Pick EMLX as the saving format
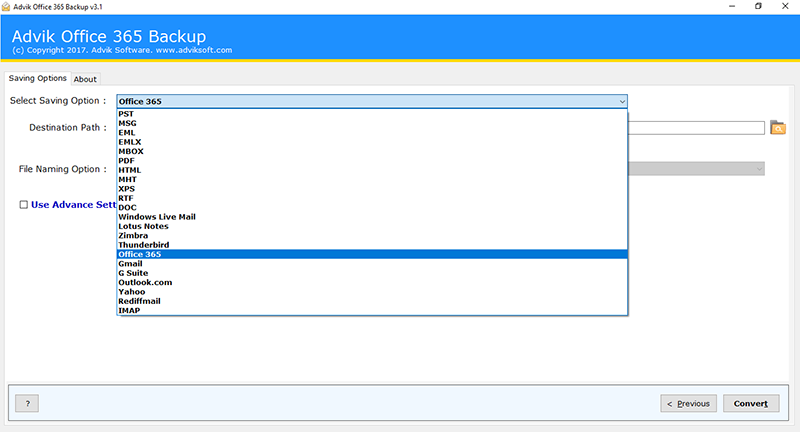800x432 pixels. (x=372, y=142)
